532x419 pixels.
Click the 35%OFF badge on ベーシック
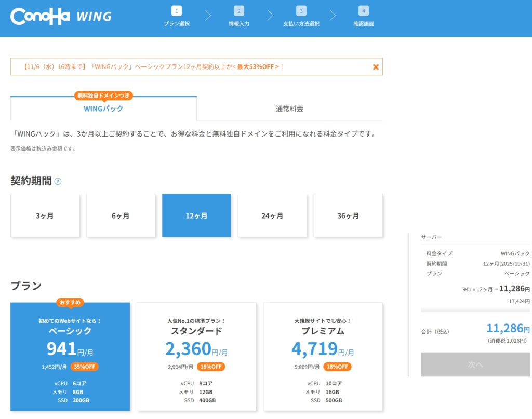(85, 367)
